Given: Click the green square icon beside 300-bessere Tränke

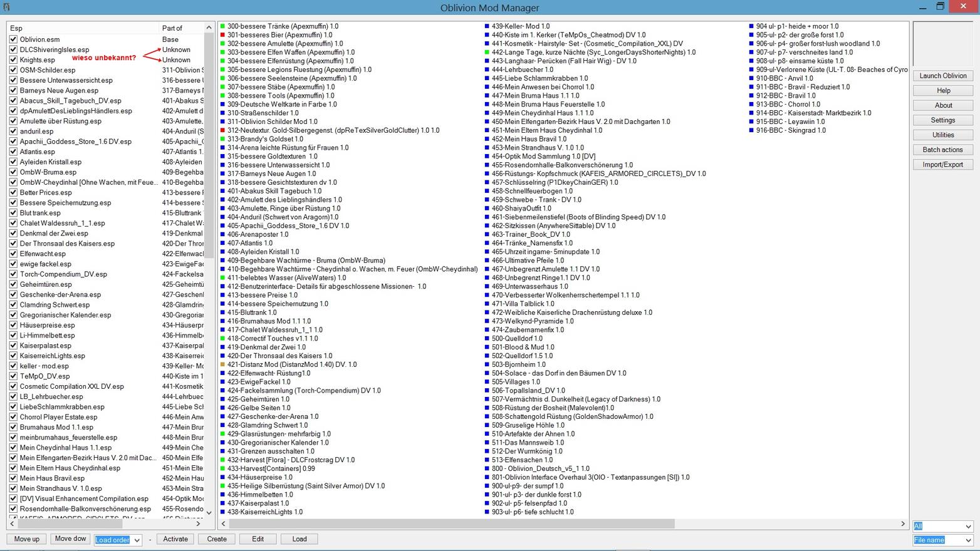Looking at the screenshot, I should 222,26.
